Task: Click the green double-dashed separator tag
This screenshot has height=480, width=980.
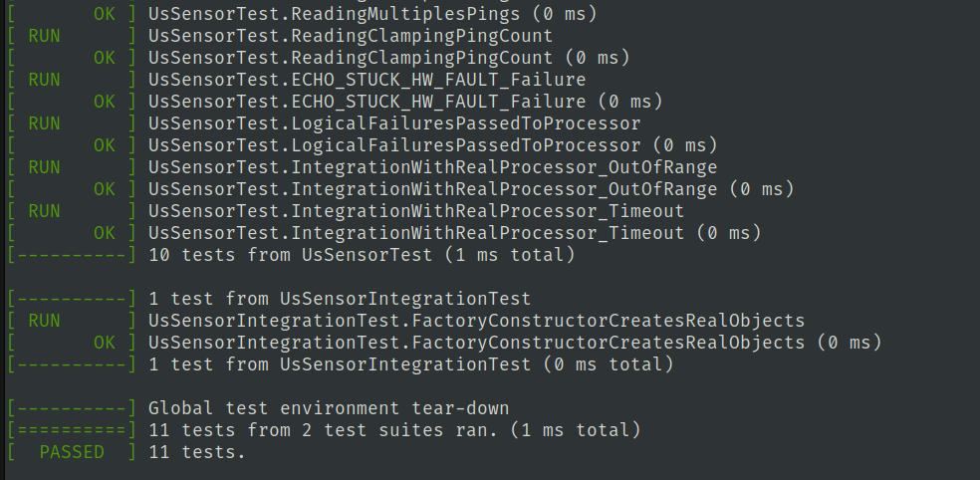Action: [71, 430]
